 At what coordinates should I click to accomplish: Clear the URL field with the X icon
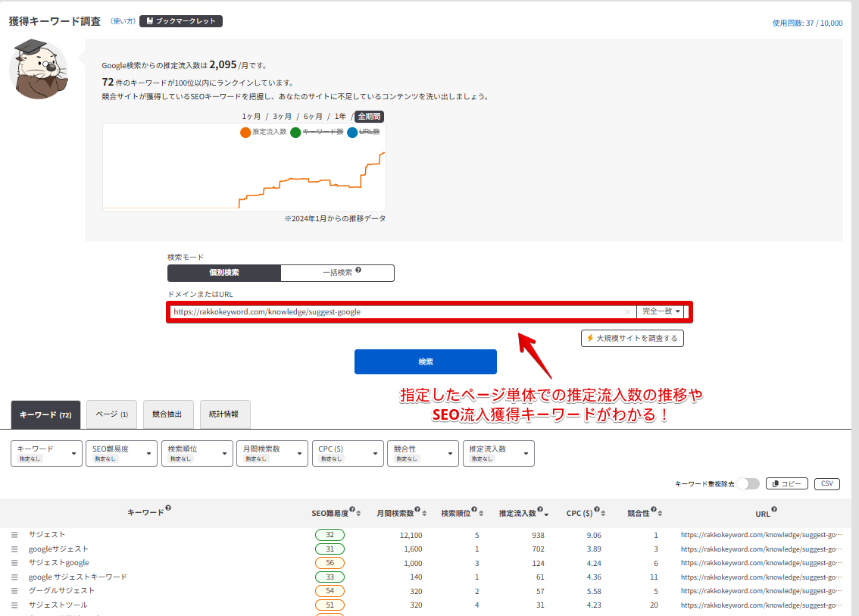pos(627,312)
